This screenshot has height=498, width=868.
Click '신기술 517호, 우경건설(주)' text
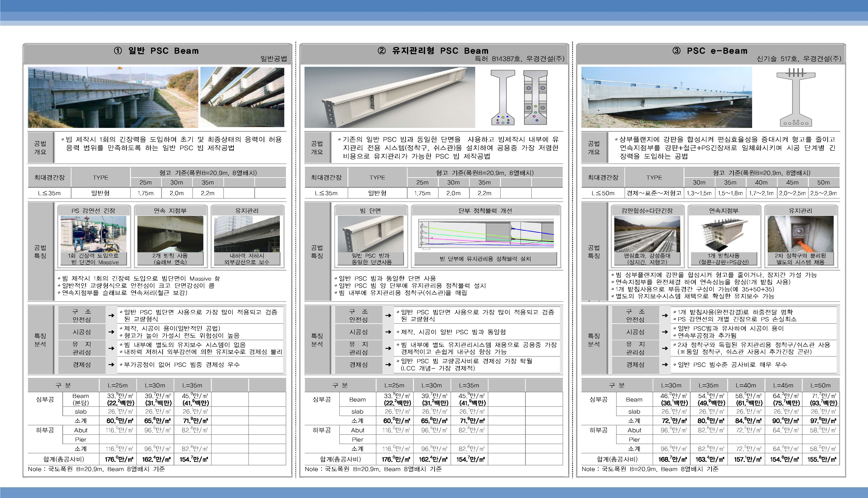pos(799,59)
